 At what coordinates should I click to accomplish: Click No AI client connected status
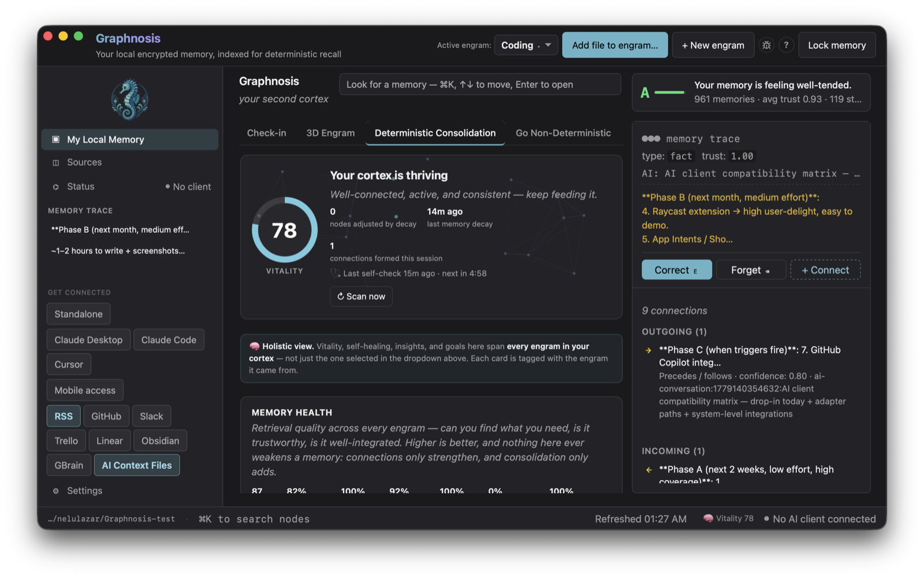coord(820,519)
